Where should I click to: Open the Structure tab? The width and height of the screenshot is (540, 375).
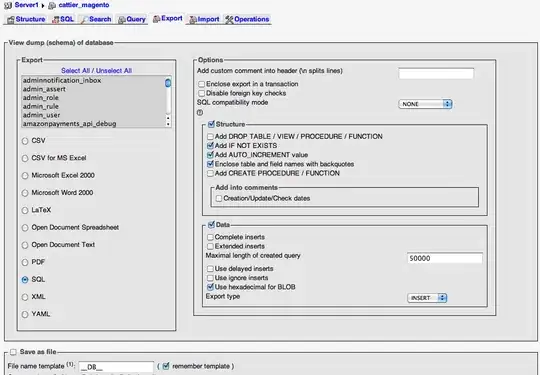coord(26,19)
